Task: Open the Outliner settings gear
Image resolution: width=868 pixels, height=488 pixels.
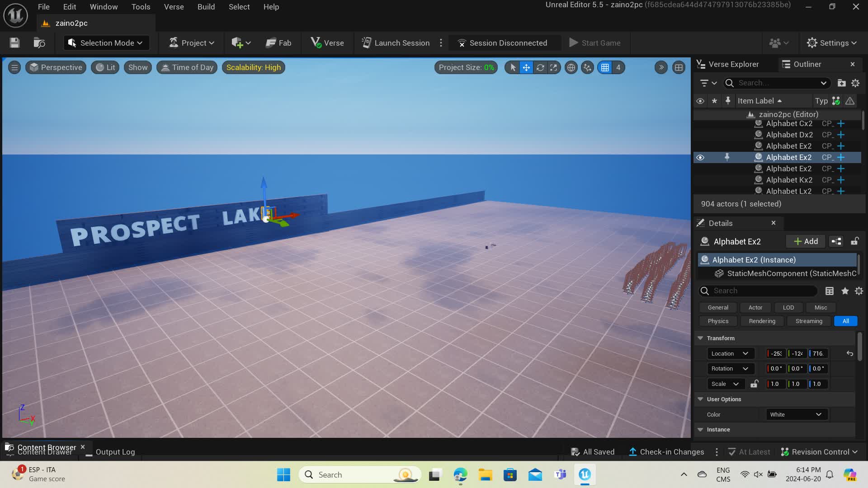Action: 855,83
